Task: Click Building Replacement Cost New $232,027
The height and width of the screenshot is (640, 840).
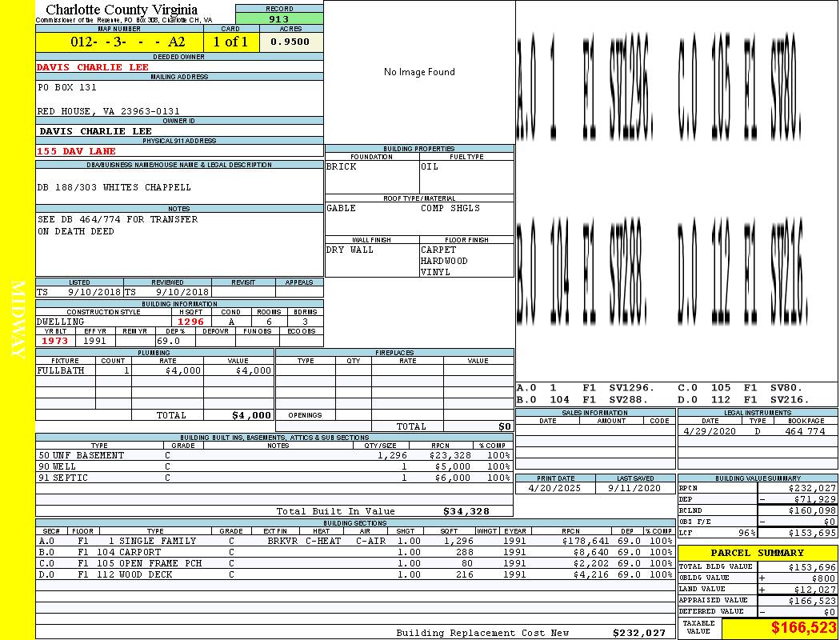Action: coord(639,633)
